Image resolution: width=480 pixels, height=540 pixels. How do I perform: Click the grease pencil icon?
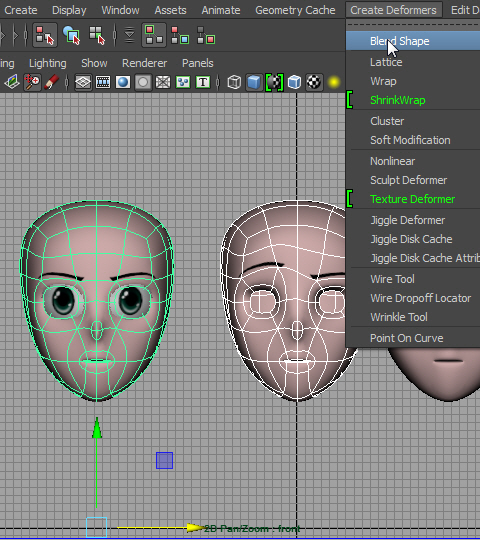(x=52, y=82)
